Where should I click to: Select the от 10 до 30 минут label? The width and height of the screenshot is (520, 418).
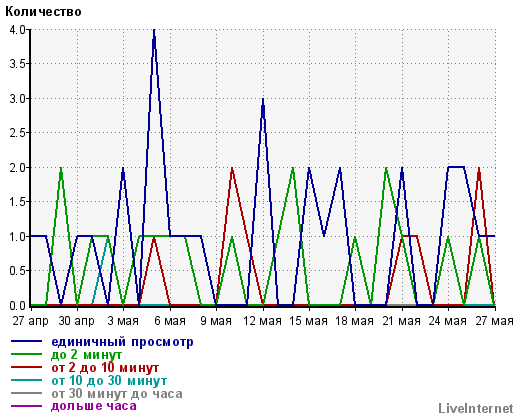click(109, 380)
